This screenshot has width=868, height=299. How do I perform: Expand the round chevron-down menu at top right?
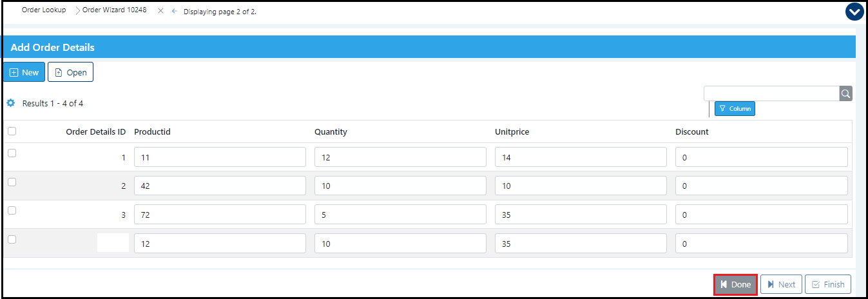coord(854,12)
